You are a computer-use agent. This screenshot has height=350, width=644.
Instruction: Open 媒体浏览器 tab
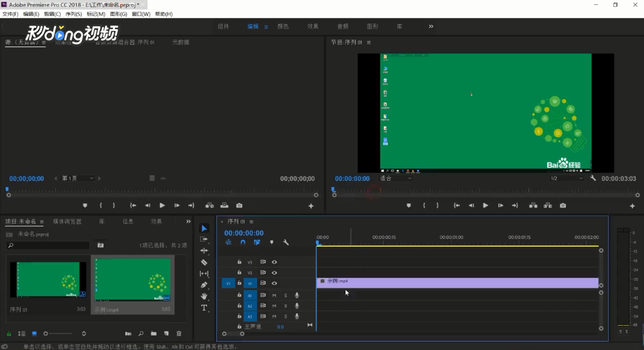(67, 221)
